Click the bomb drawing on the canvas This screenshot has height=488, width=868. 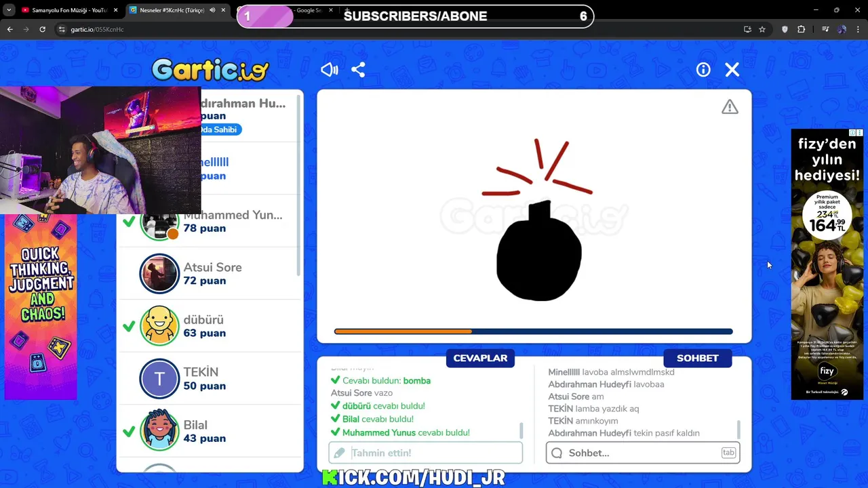pos(539,251)
